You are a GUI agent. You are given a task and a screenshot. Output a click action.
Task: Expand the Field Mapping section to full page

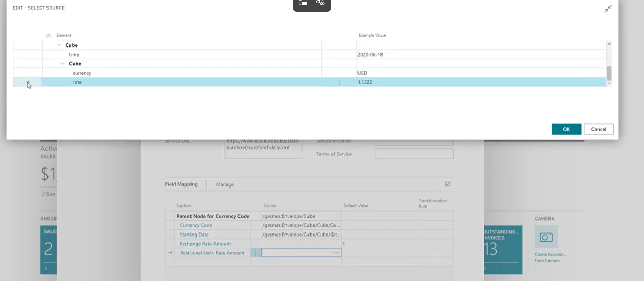[448, 184]
